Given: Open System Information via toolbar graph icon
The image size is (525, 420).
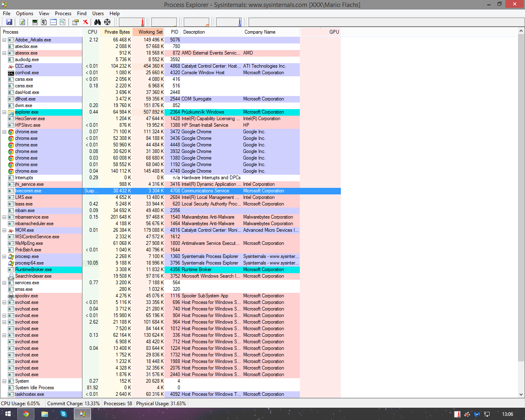Looking at the screenshot, I should coord(35,22).
